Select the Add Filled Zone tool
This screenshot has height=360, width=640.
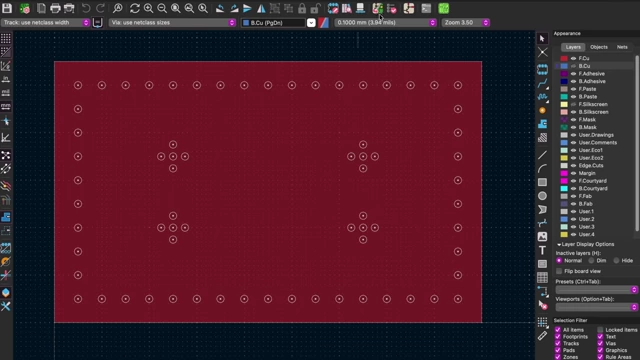pos(542,124)
